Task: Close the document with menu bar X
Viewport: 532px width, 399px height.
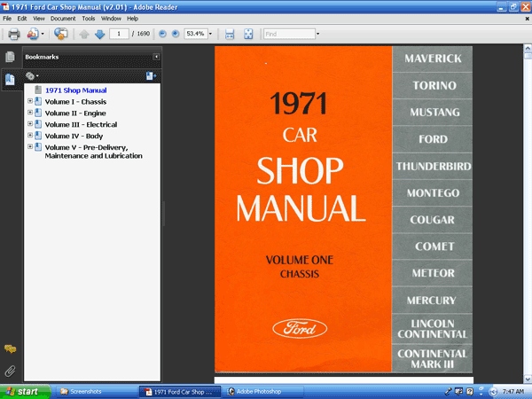Action: (x=528, y=19)
